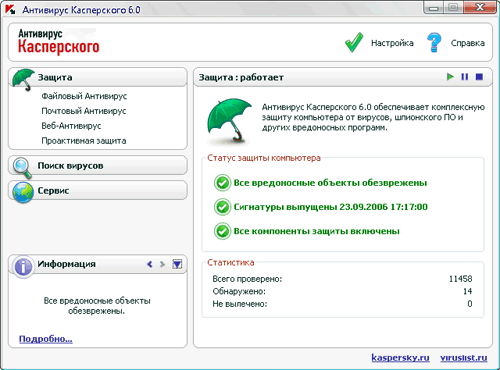Maximize the Kaspersky window
The height and width of the screenshot is (370, 500).
(x=453, y=7)
